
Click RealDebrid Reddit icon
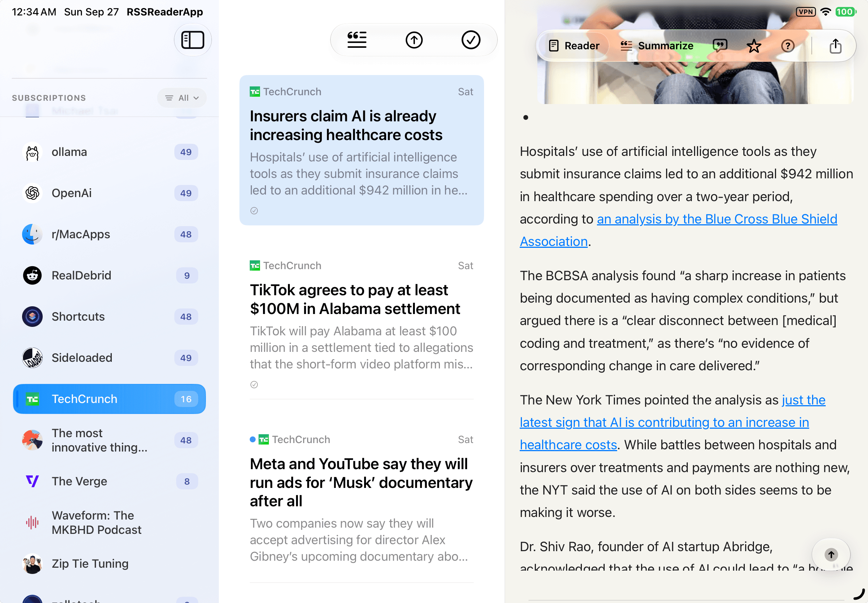point(32,275)
